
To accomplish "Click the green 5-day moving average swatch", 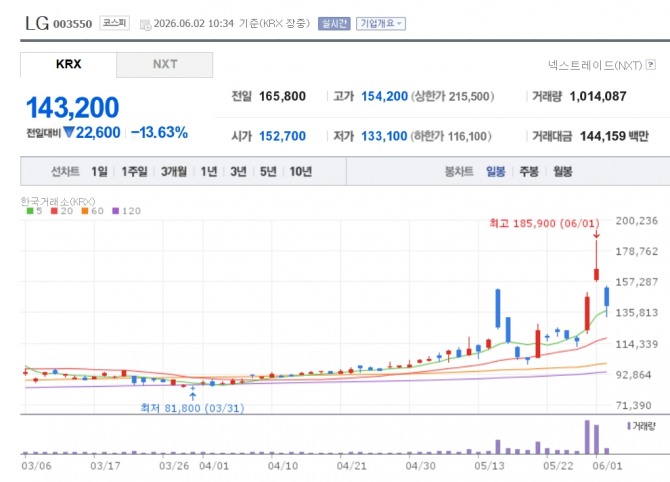I will coord(30,211).
